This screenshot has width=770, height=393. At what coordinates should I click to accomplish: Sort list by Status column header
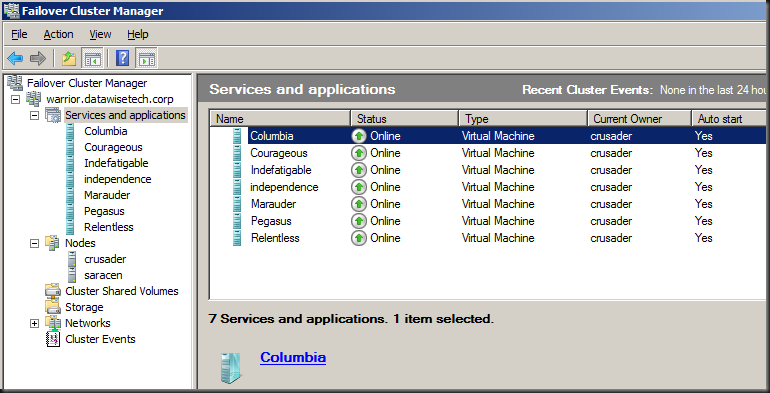click(404, 119)
